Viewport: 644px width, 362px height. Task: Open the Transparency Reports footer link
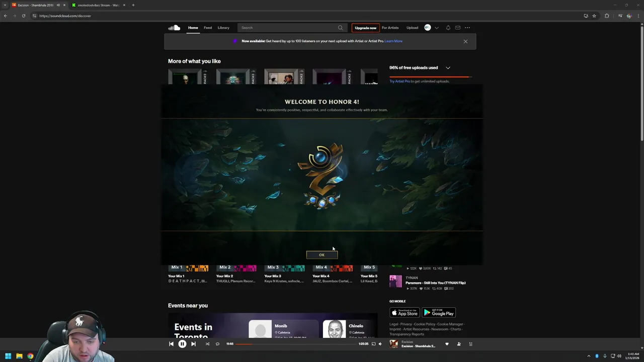407,334
